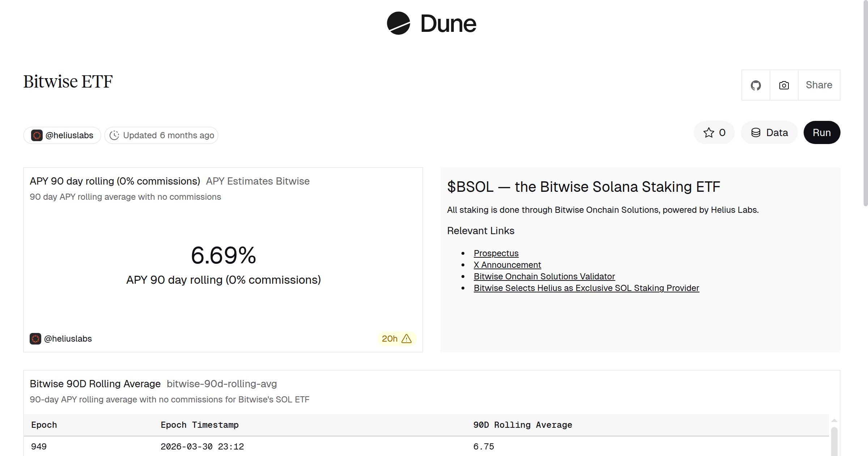This screenshot has width=868, height=456.
Task: Open Bitwise Selects Helius staking provider link
Action: pos(586,288)
